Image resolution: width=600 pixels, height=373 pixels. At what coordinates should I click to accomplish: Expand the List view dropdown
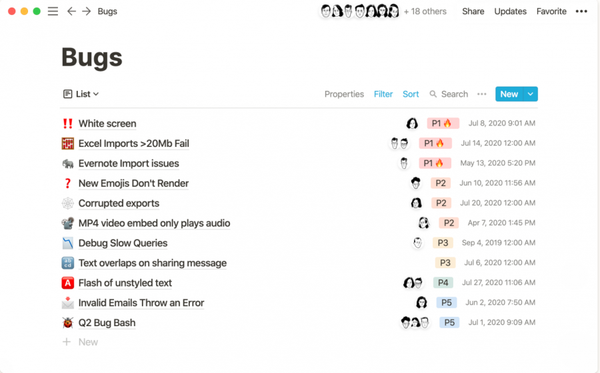pos(81,94)
